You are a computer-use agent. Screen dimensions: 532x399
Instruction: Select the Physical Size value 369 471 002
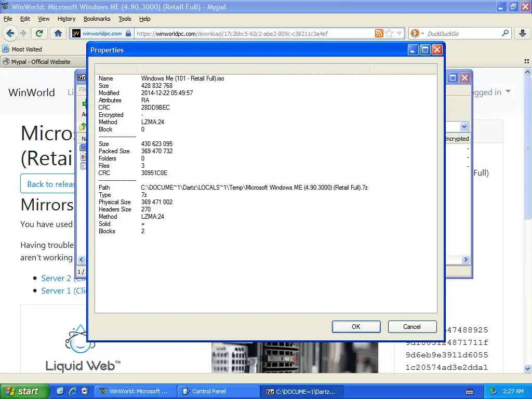coord(157,202)
